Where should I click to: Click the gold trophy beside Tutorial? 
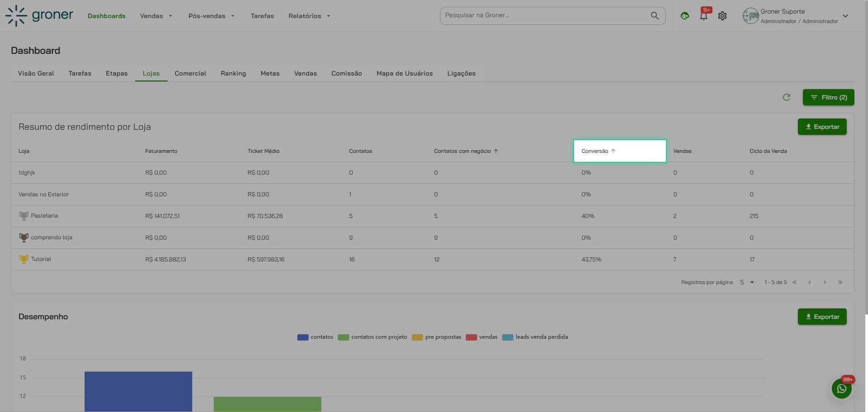24,259
